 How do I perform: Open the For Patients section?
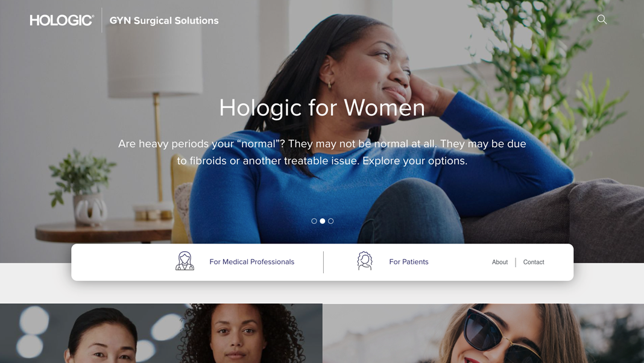click(409, 262)
